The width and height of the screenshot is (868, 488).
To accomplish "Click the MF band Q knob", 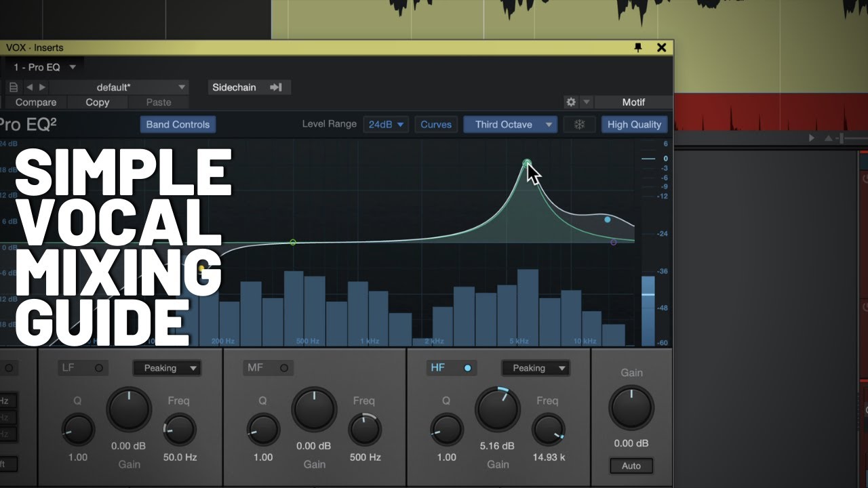I will point(263,430).
